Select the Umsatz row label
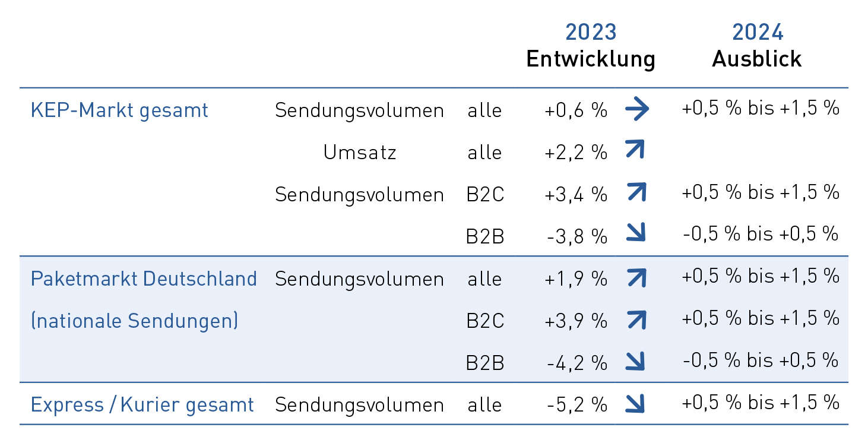The height and width of the screenshot is (443, 868). [360, 153]
